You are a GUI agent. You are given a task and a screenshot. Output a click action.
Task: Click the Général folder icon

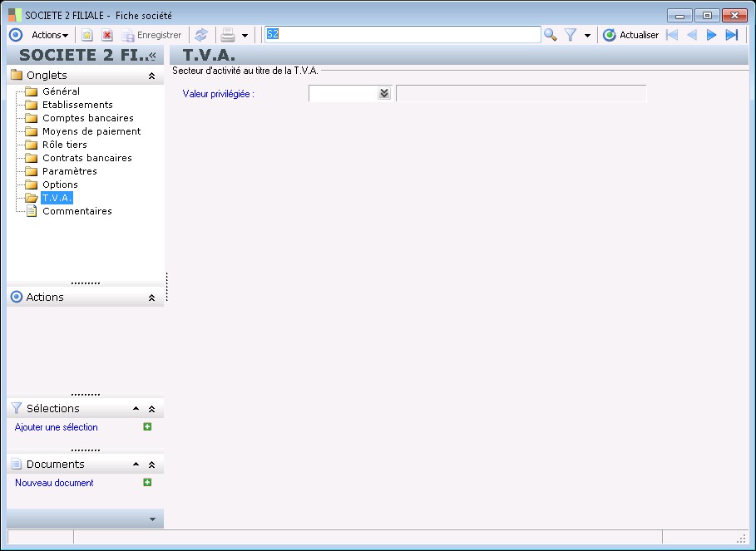pyautogui.click(x=32, y=91)
